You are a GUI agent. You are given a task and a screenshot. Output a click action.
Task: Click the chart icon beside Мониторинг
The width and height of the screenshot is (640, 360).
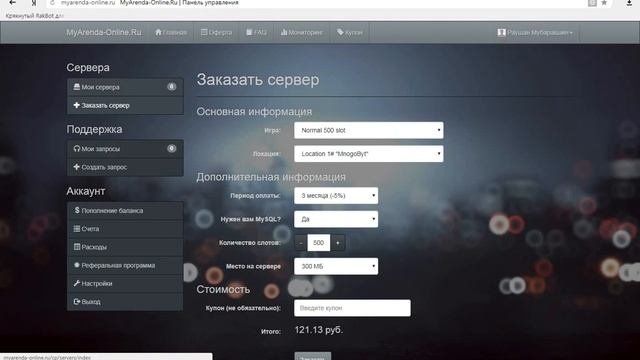click(x=284, y=32)
